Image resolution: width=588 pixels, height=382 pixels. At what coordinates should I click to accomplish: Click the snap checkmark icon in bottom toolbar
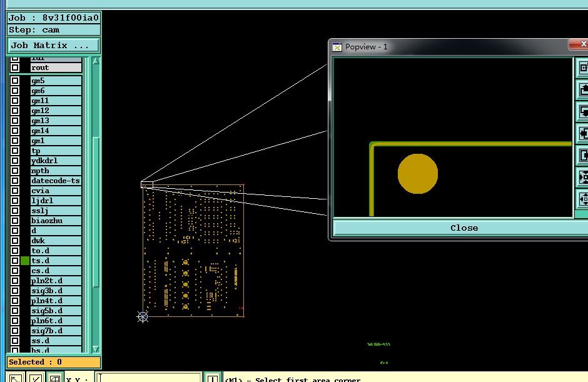point(36,378)
